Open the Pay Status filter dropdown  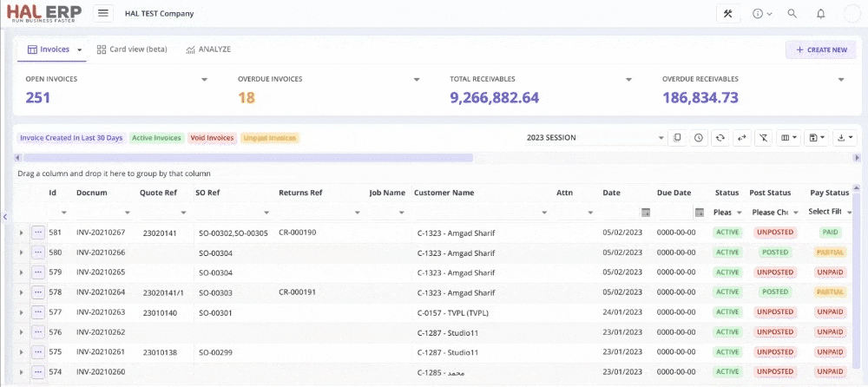click(848, 213)
